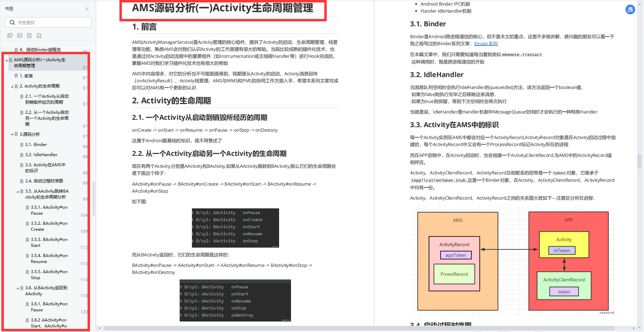Collapse the "3.6. 从BActivity返回到AActivity" branch
This screenshot has width=644, height=332.
18,288
